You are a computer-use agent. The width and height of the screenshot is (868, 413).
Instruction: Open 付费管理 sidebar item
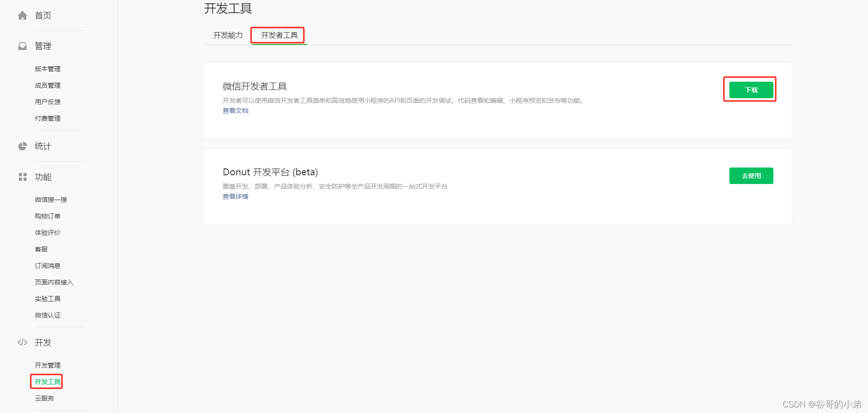click(x=48, y=118)
